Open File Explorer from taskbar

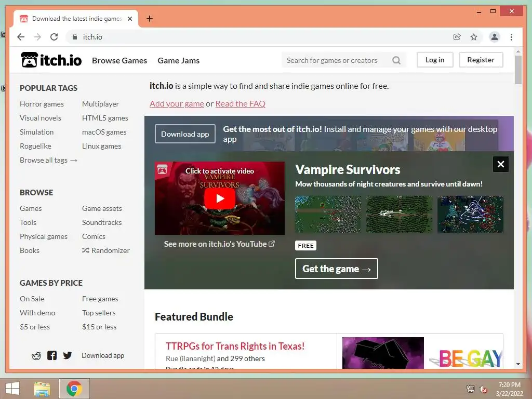(42, 389)
